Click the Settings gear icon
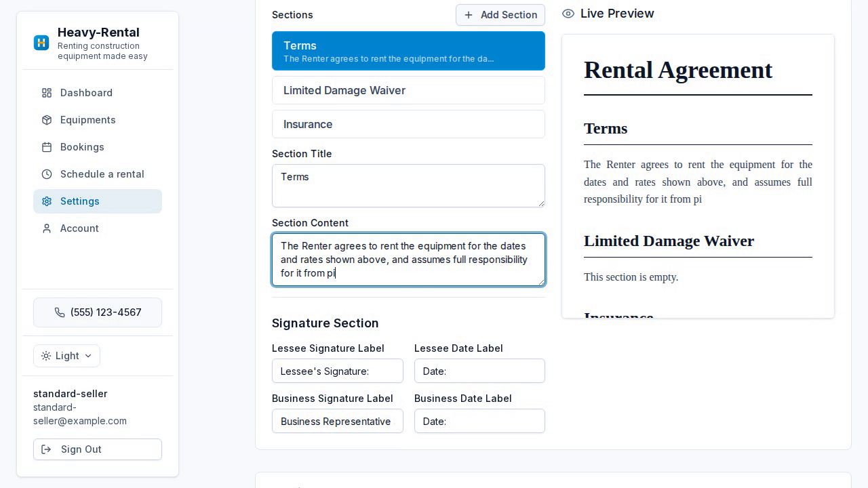Image resolution: width=868 pixels, height=488 pixels. (47, 201)
